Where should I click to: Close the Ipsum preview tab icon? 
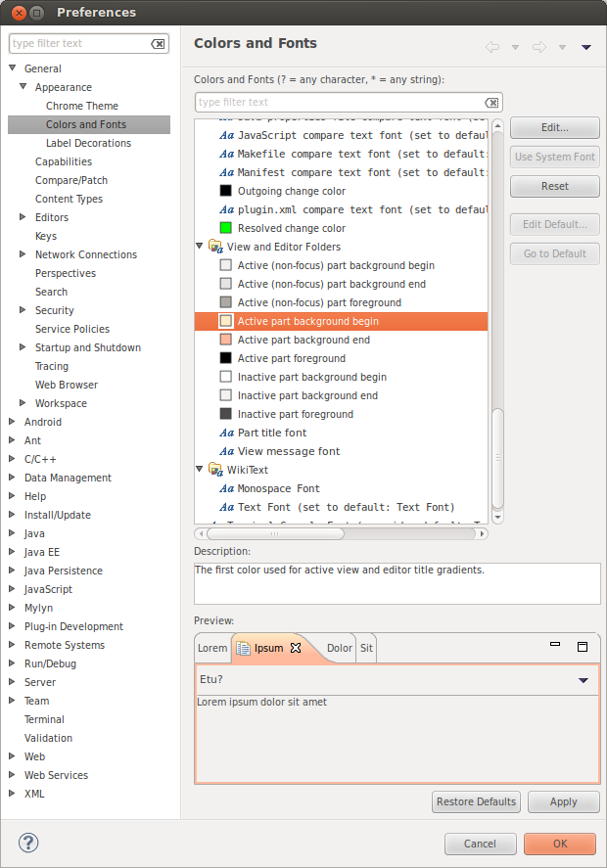296,648
